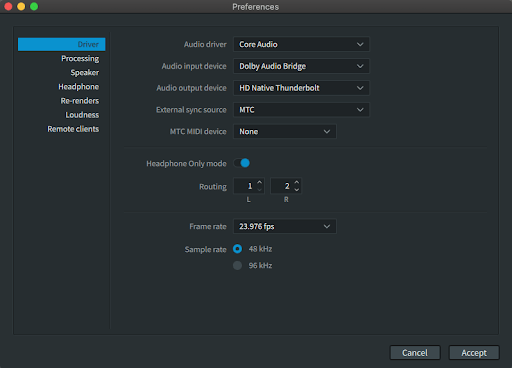The image size is (512, 368).
Task: Expand the Audio input device dropdown
Action: click(301, 66)
